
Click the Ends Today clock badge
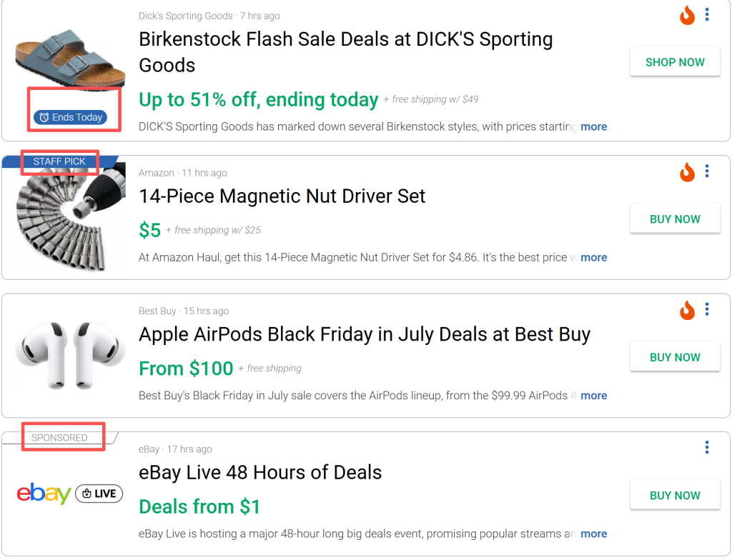click(70, 117)
